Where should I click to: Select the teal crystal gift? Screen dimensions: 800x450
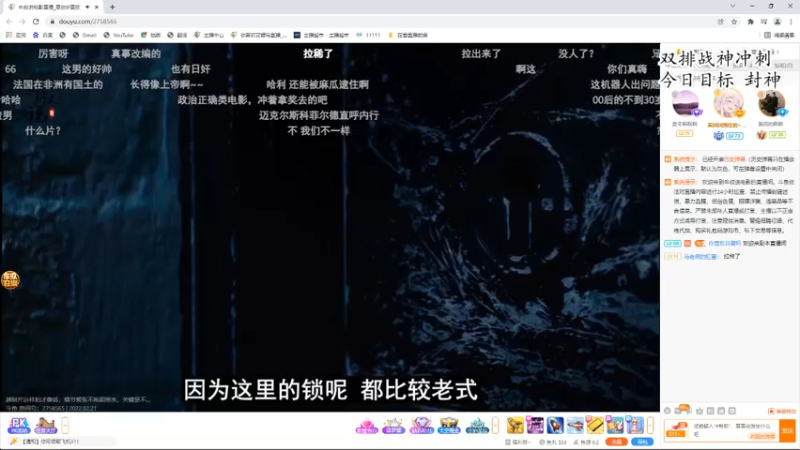tap(477, 425)
